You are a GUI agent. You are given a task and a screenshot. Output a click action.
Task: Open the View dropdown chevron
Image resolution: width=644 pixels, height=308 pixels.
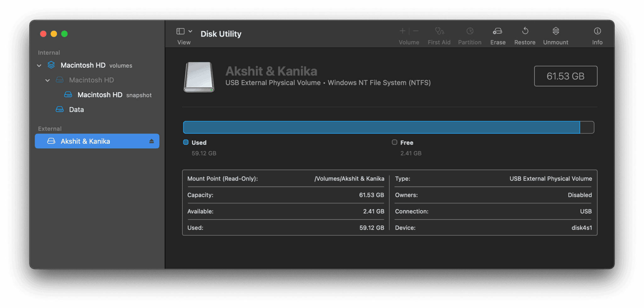point(190,31)
